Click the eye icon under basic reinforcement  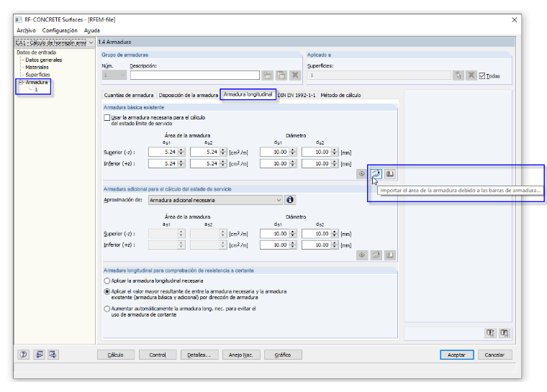pos(362,173)
